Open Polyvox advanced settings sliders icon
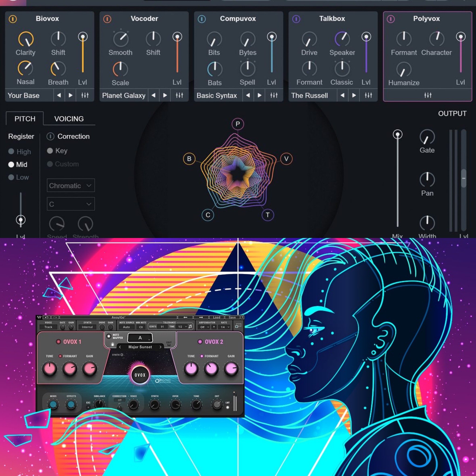The height and width of the screenshot is (476, 476). [428, 95]
